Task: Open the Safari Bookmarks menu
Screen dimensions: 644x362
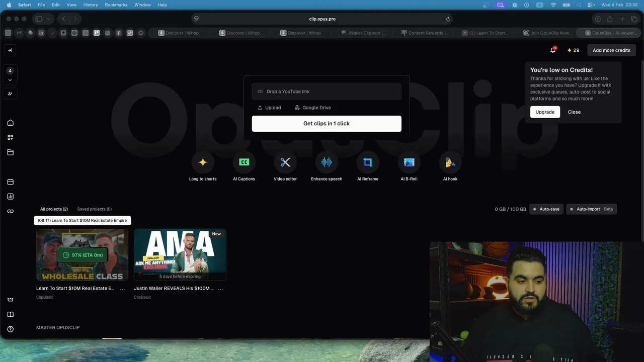Action: tap(116, 5)
